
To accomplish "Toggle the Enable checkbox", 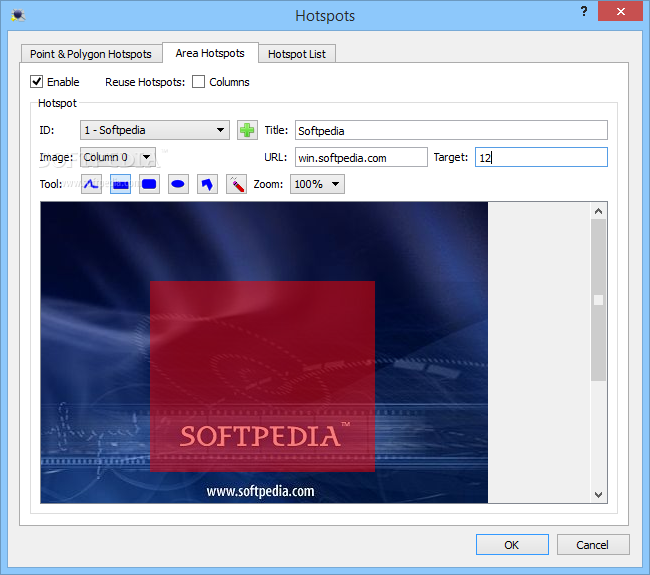I will coord(36,82).
